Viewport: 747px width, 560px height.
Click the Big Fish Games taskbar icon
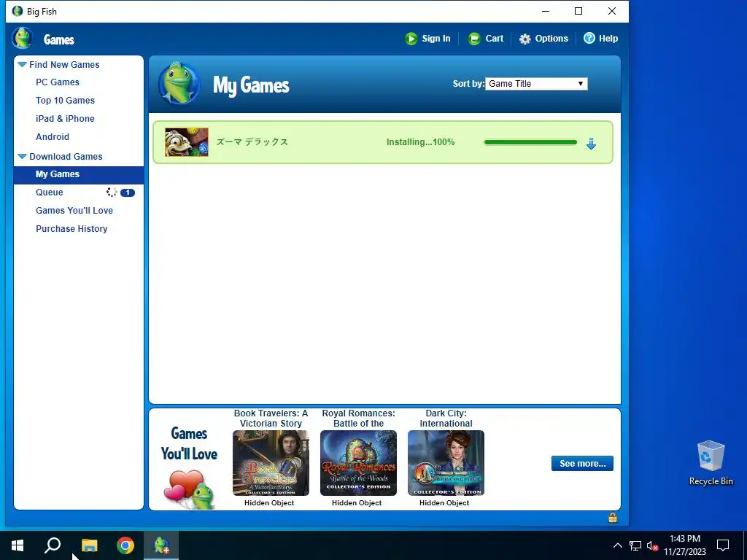coord(161,545)
